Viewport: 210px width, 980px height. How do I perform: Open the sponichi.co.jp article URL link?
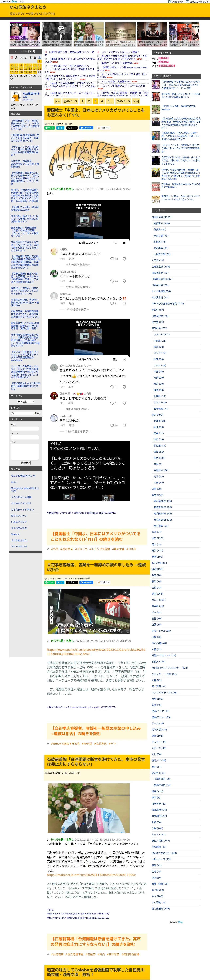pos(96,652)
